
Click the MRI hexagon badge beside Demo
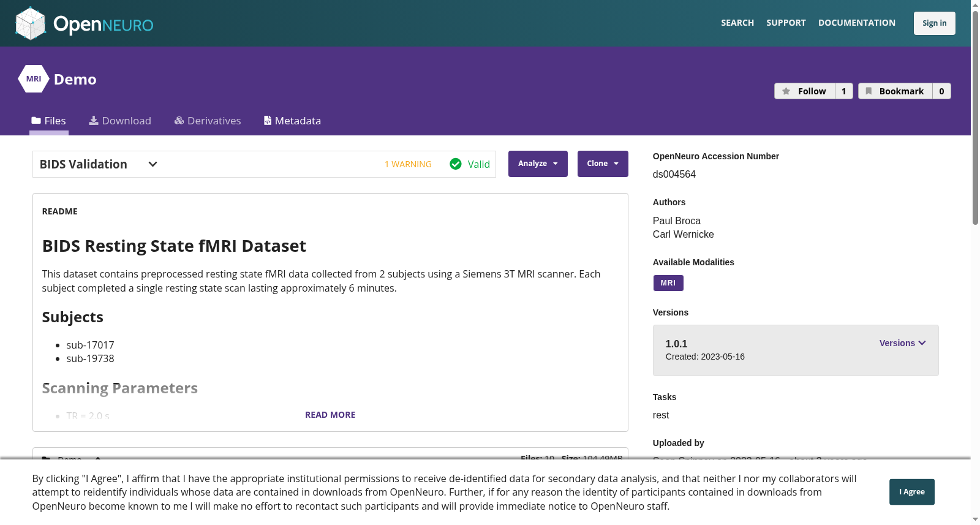coord(34,79)
